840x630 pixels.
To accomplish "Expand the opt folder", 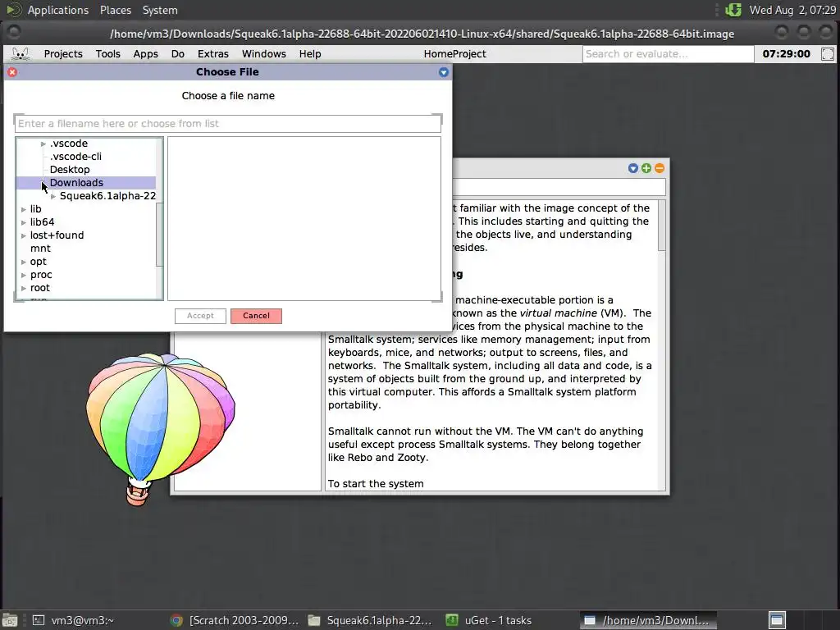I will 24,262.
